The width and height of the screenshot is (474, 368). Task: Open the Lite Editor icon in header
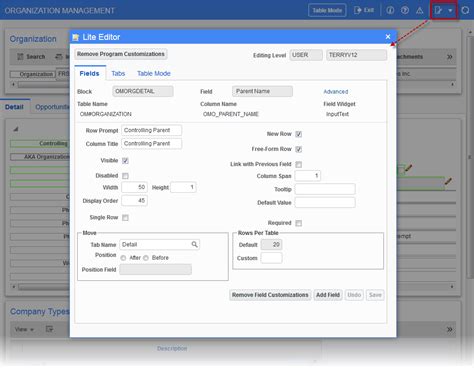tap(438, 10)
